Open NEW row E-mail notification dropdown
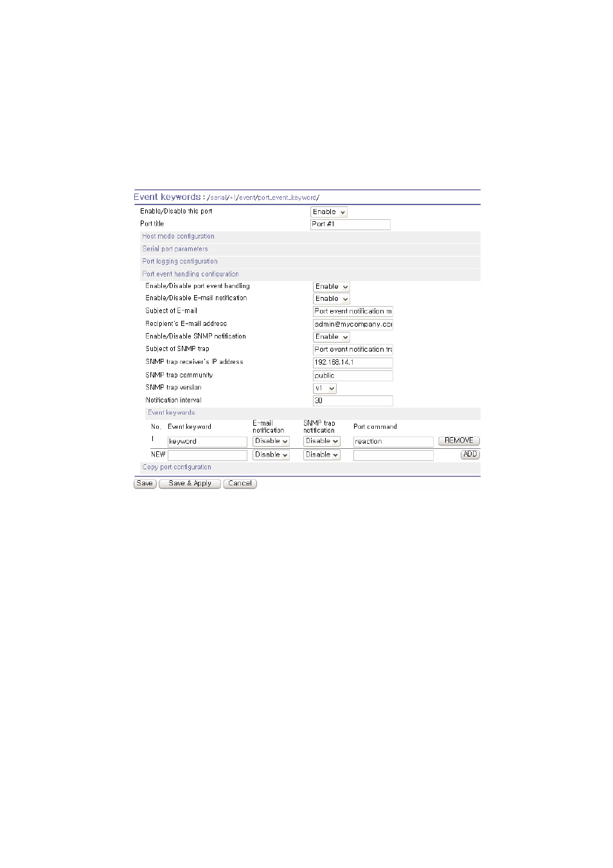 pyautogui.click(x=271, y=455)
